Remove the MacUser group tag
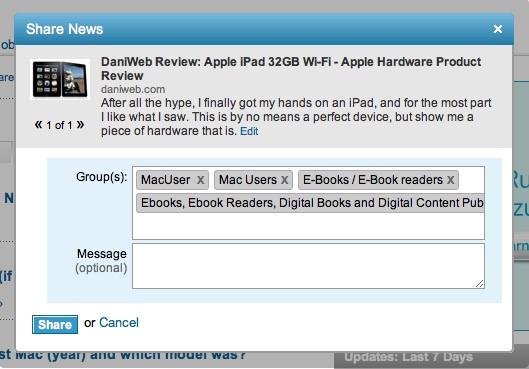Screen dimensions: 529x369 coord(200,180)
